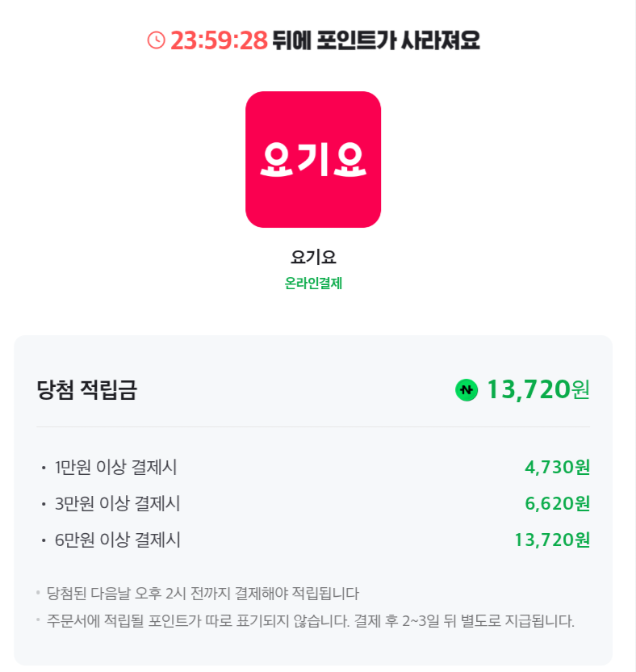Image resolution: width=636 pixels, height=672 pixels.
Task: Click the 13,720원 total reward amount
Action: click(527, 390)
